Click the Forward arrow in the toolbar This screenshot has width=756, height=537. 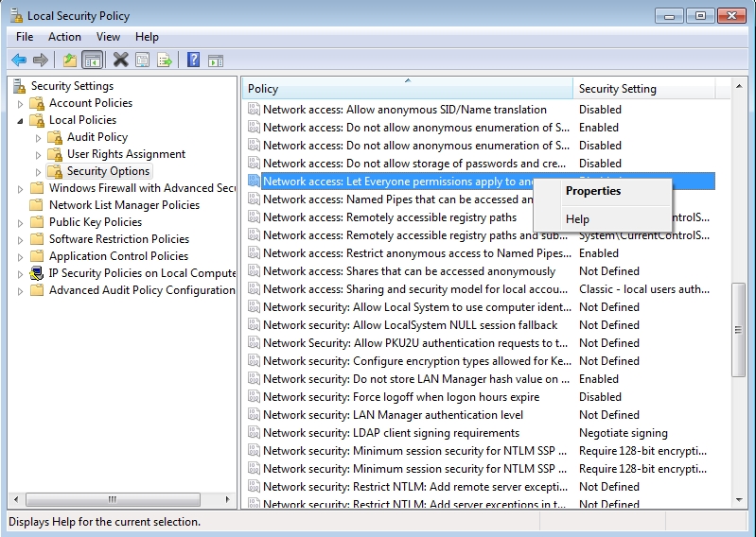tap(40, 61)
